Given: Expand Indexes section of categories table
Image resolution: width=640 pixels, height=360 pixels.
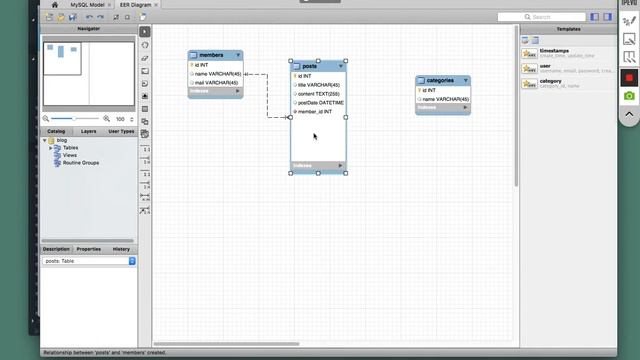Looking at the screenshot, I should [465, 107].
